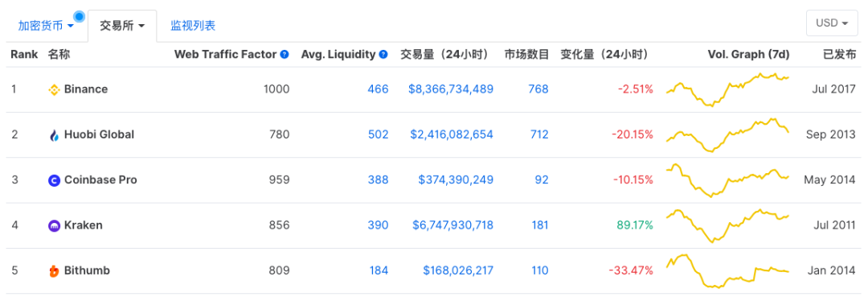The image size is (868, 297).
Task: Select Kraken launch date Jul 2011
Action: (835, 225)
